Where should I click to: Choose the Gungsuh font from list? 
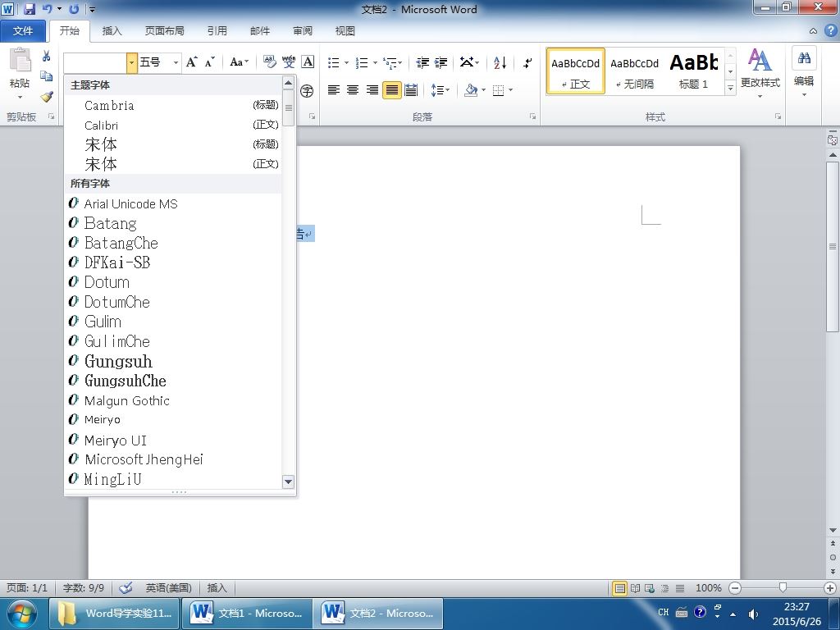172,362
